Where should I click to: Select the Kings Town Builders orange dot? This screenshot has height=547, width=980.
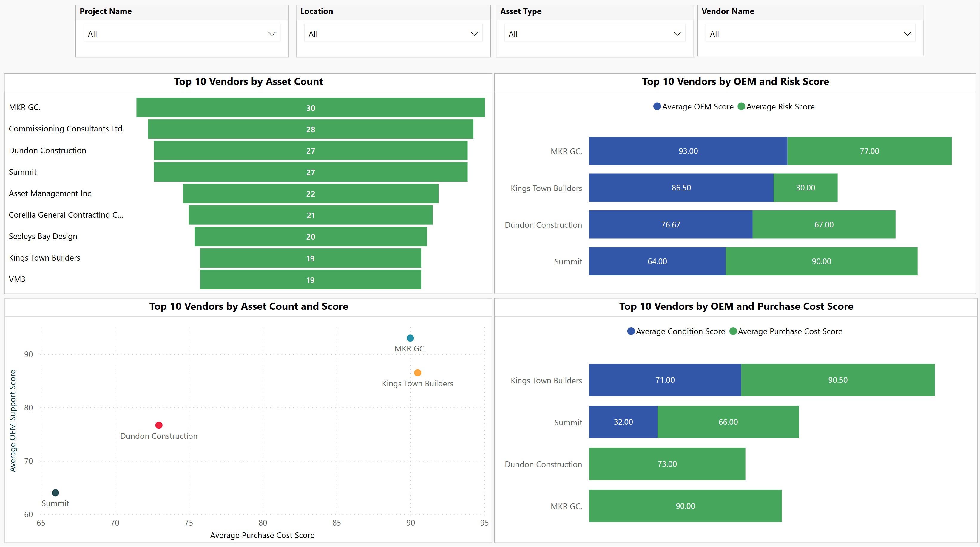(417, 373)
